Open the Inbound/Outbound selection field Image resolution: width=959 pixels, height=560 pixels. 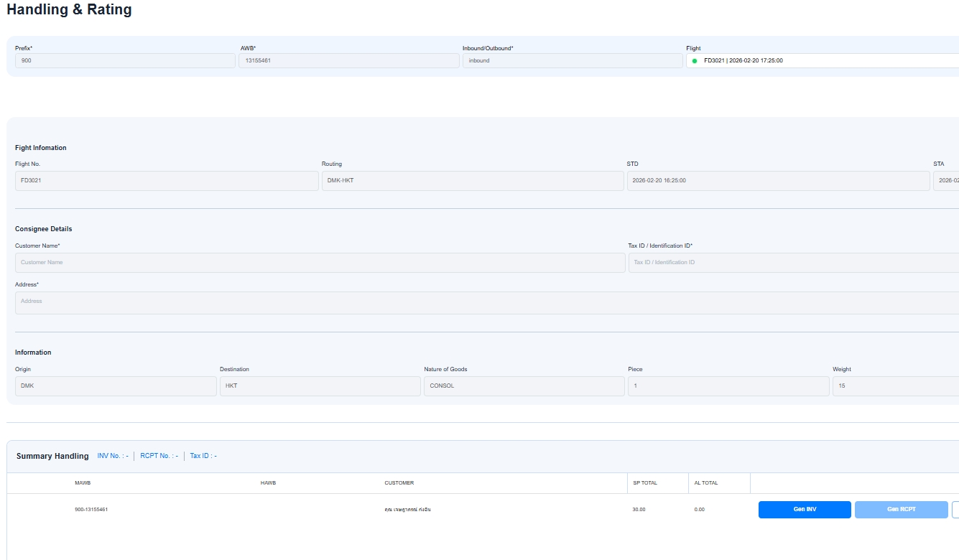572,61
